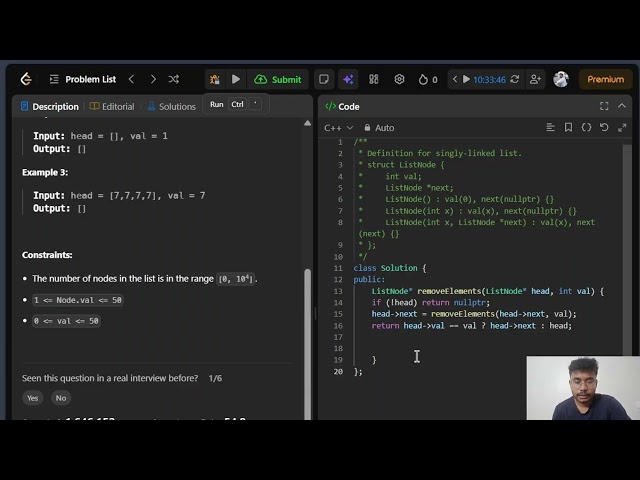
Task: Open the AI sparkle assistant icon
Action: [x=348, y=79]
